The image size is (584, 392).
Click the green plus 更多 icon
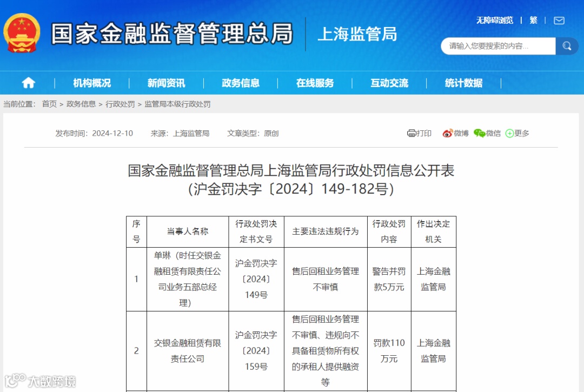pos(509,133)
